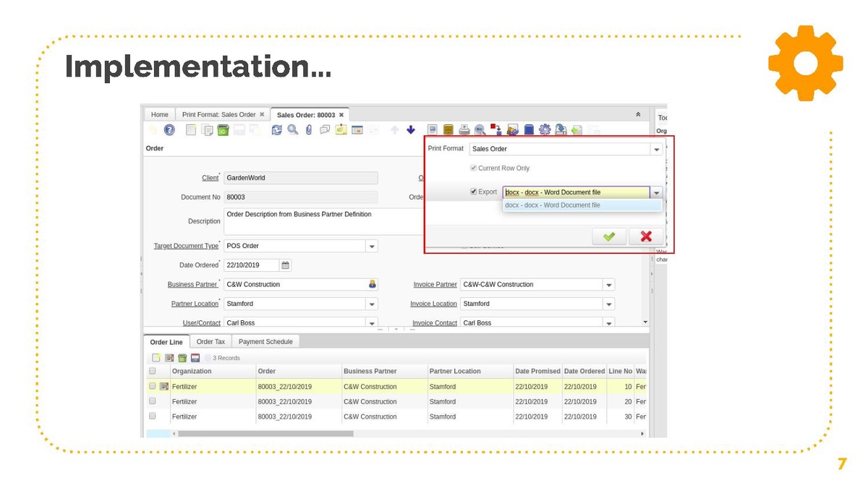The height and width of the screenshot is (488, 868).
Task: Click the Attachment paperclip icon
Action: point(309,130)
